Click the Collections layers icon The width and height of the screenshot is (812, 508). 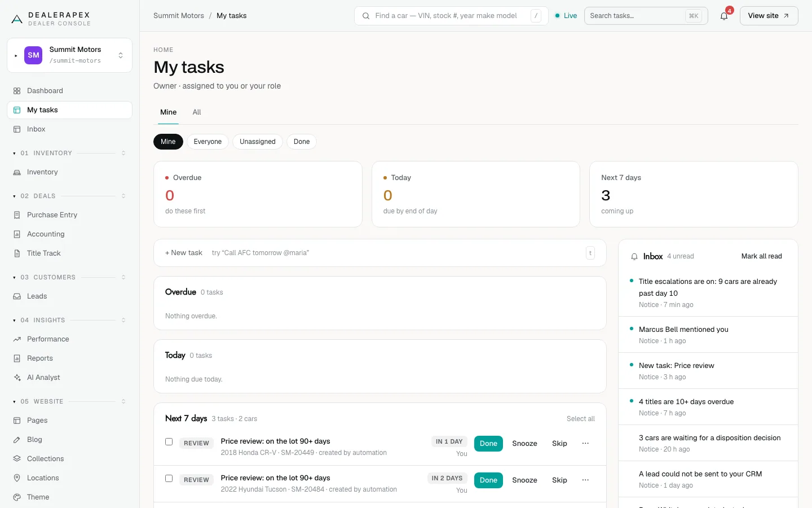17,459
